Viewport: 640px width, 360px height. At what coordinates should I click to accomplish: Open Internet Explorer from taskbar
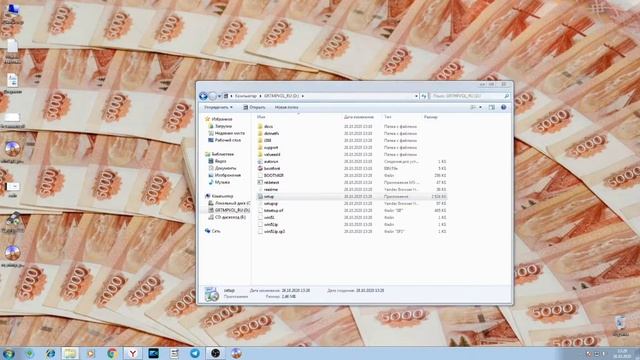[x=51, y=353]
